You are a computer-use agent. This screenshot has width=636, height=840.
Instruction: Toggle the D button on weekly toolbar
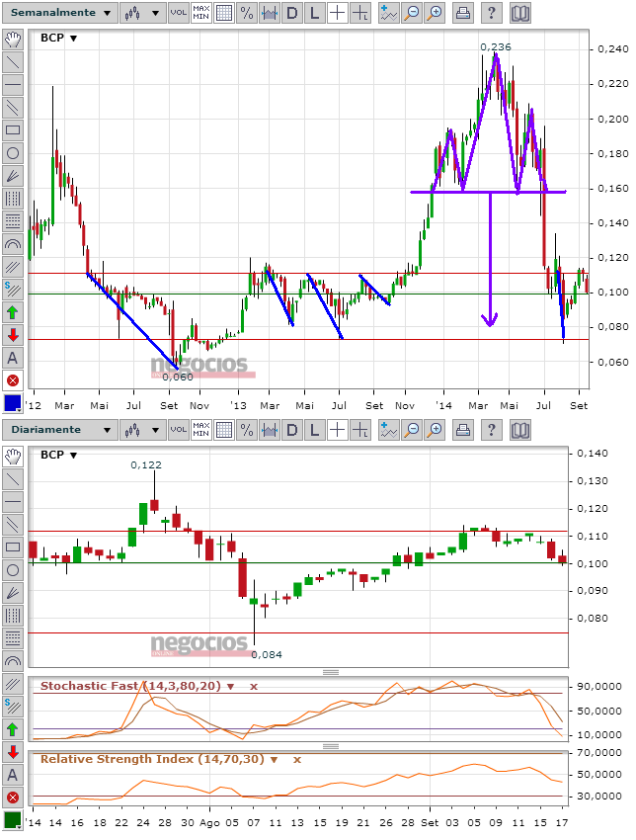tap(291, 13)
